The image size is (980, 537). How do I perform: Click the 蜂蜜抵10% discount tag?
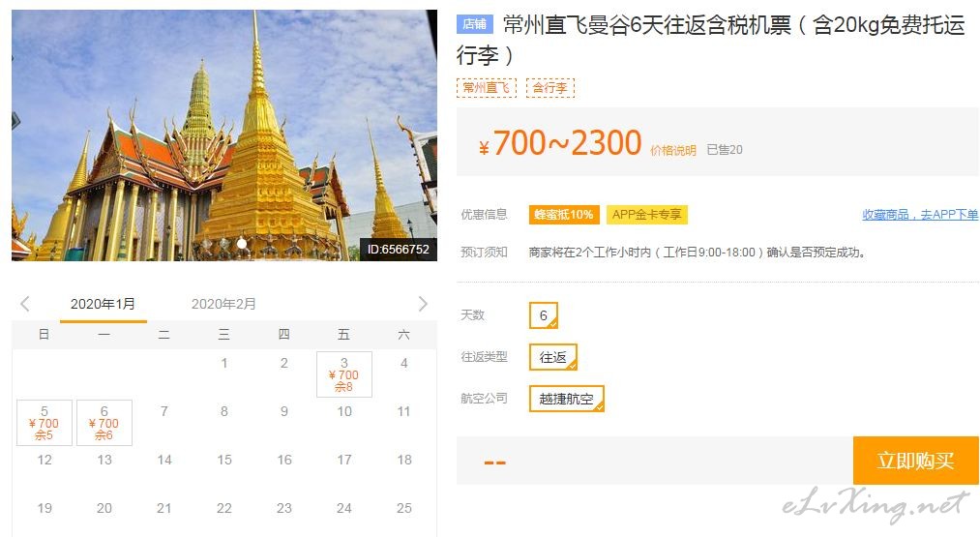pos(564,215)
